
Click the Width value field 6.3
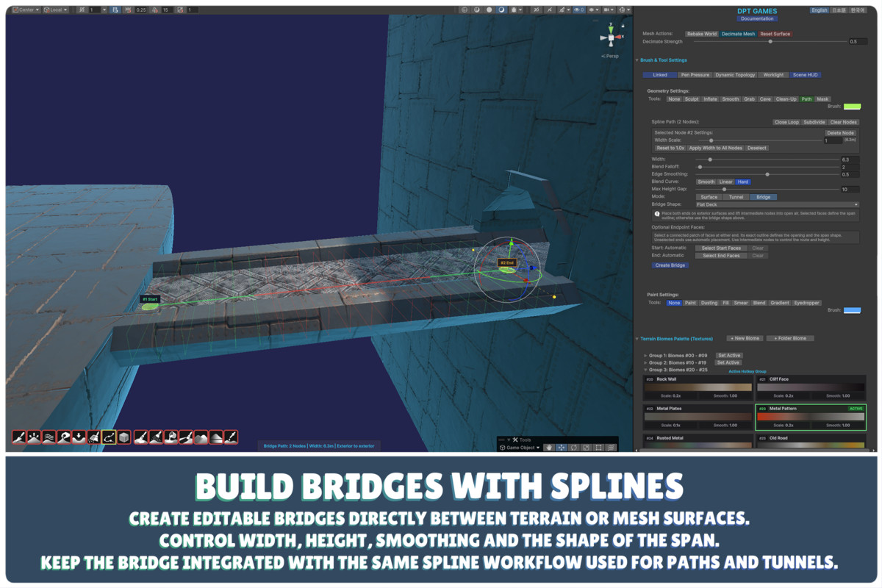(850, 159)
